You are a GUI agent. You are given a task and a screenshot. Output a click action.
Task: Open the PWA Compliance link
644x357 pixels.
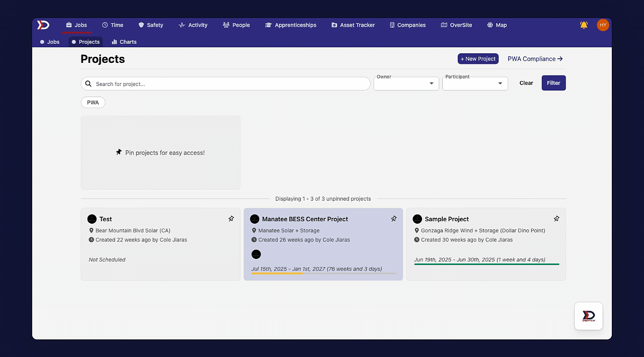[x=535, y=59]
